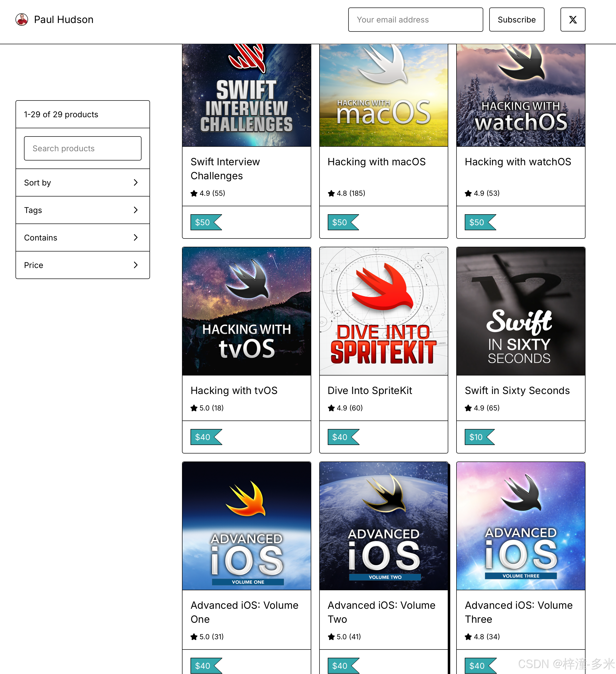Screen dimensions: 616x674
Task: Select the Advanced iOS Volume Three cover
Action: [520, 526]
